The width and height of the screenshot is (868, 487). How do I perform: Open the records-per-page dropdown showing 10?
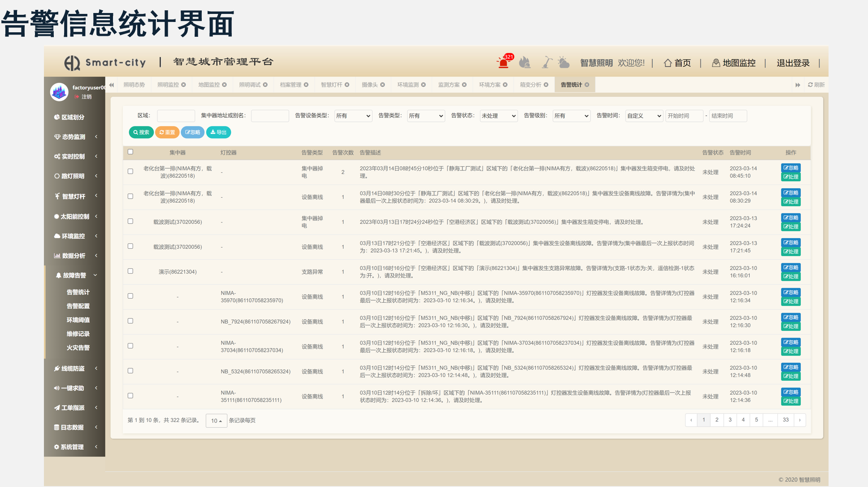[x=217, y=421]
